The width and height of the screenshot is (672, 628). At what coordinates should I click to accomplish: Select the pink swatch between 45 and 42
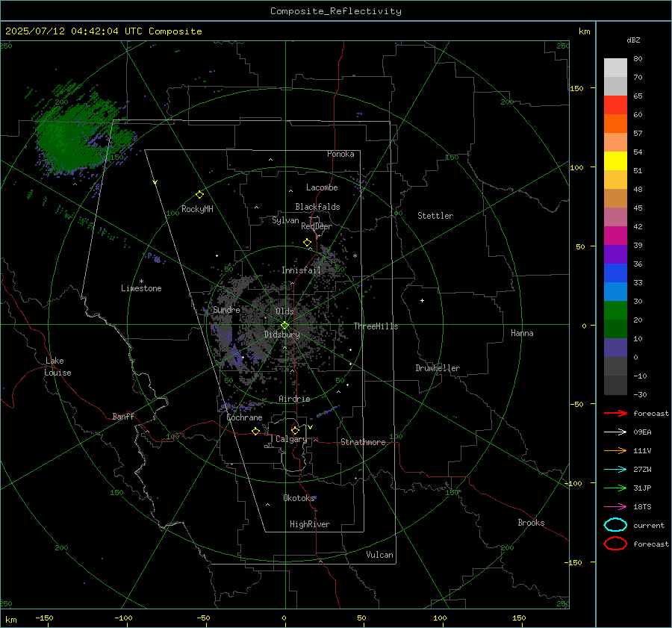(615, 217)
